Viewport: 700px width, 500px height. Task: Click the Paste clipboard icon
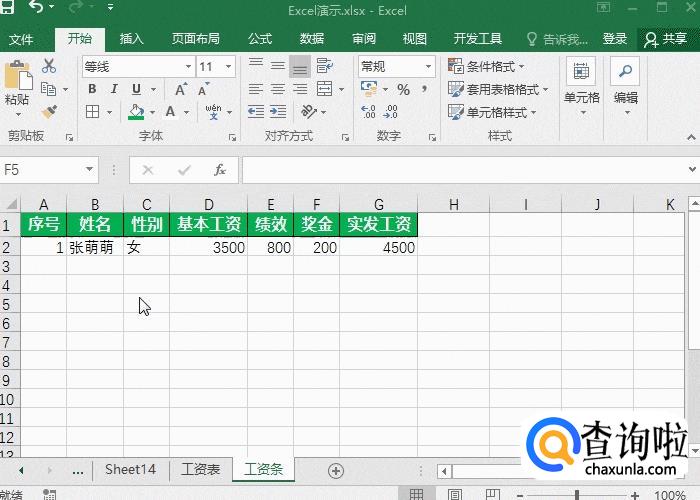(18, 76)
